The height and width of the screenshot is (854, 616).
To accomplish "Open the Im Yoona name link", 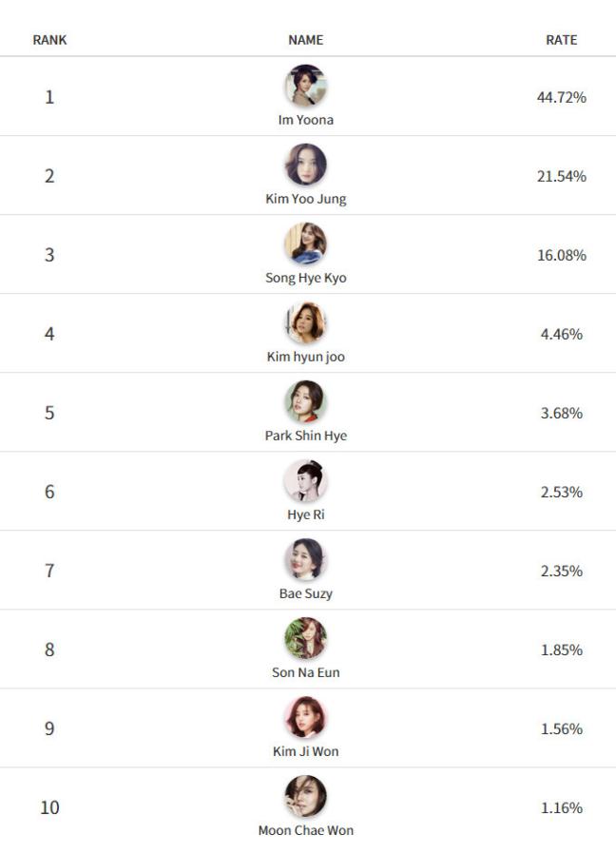I will point(305,121).
